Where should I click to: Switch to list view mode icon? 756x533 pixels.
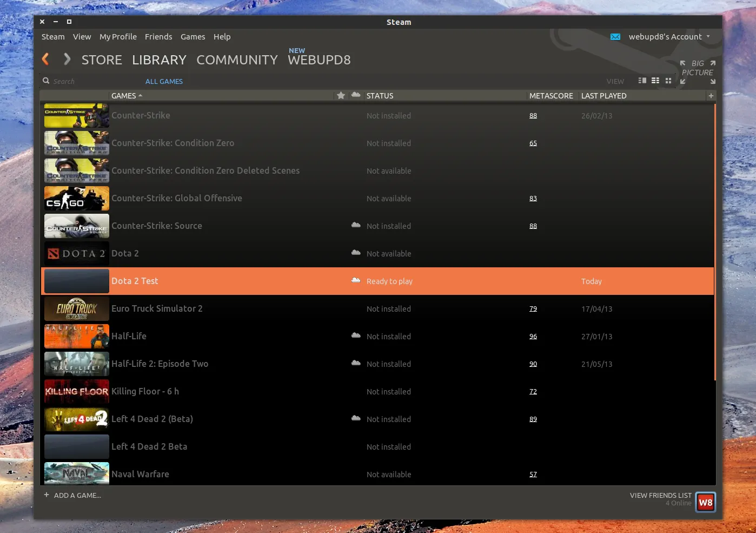pos(655,81)
